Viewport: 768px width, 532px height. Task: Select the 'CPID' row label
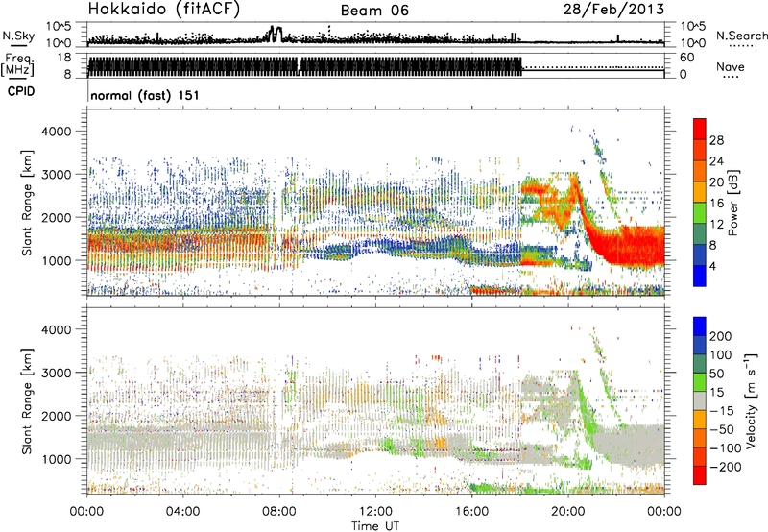tap(21, 91)
